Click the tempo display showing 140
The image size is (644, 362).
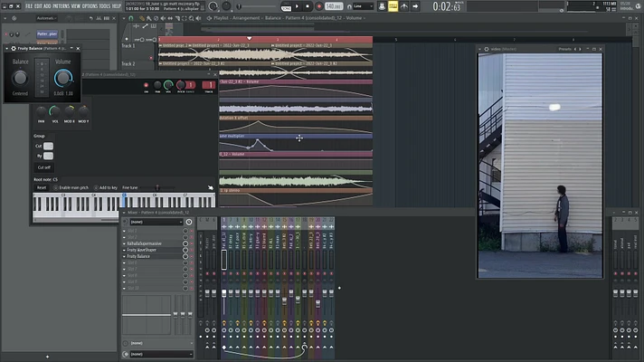coord(334,6)
